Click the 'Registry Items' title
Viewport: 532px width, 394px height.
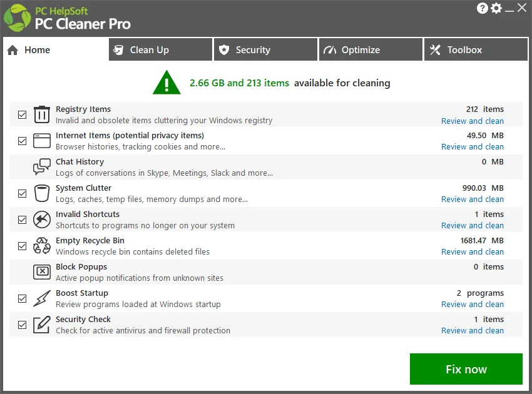[x=83, y=109]
